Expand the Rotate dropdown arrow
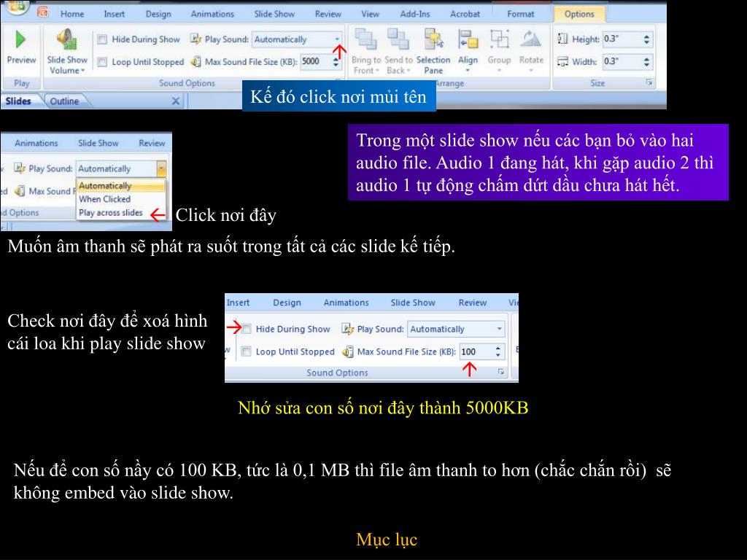Screen dimensions: 747x560 [x=531, y=71]
